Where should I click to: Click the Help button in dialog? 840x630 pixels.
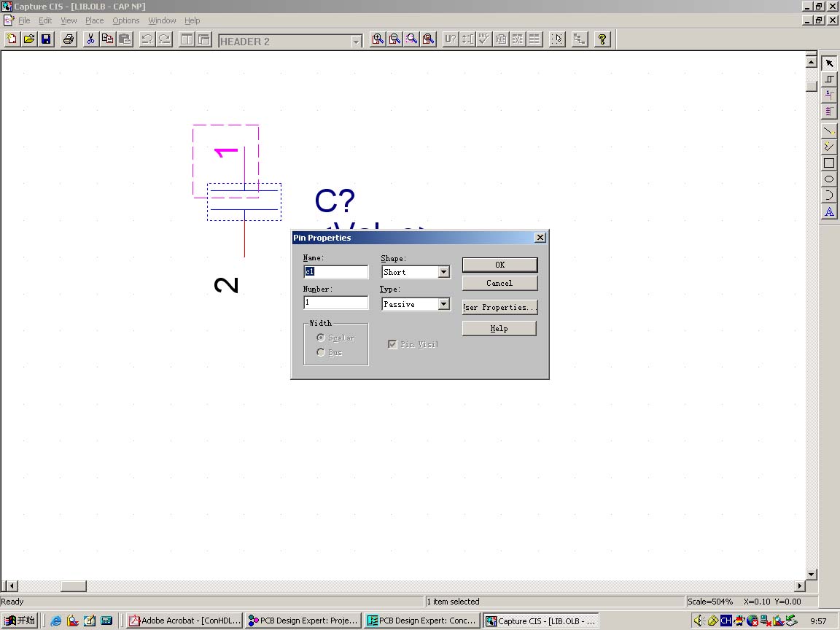pyautogui.click(x=499, y=328)
